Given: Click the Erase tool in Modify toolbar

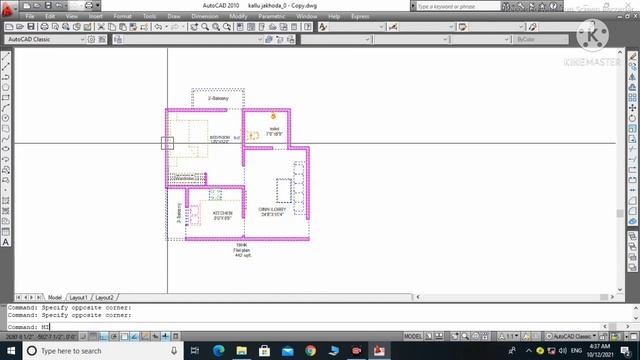Looking at the screenshot, I should (x=632, y=57).
